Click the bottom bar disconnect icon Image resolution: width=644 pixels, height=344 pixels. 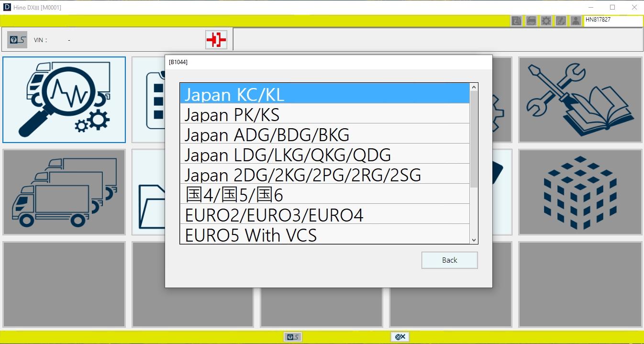[x=400, y=337]
